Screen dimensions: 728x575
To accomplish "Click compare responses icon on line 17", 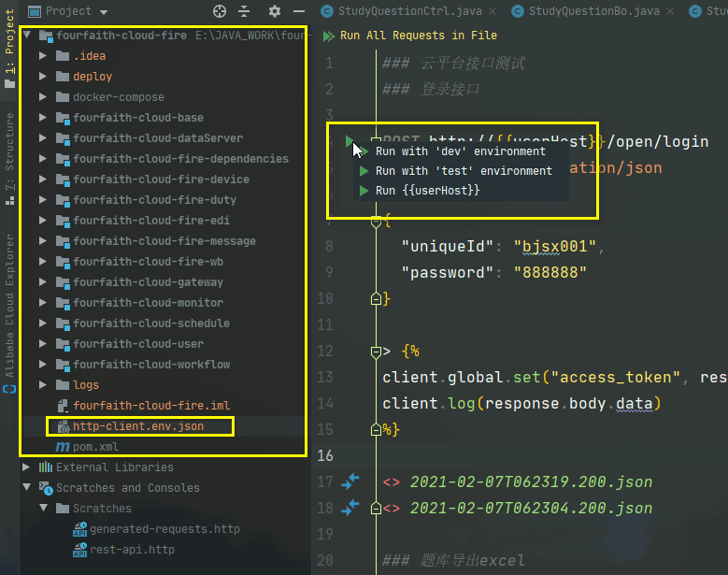I will (x=350, y=482).
